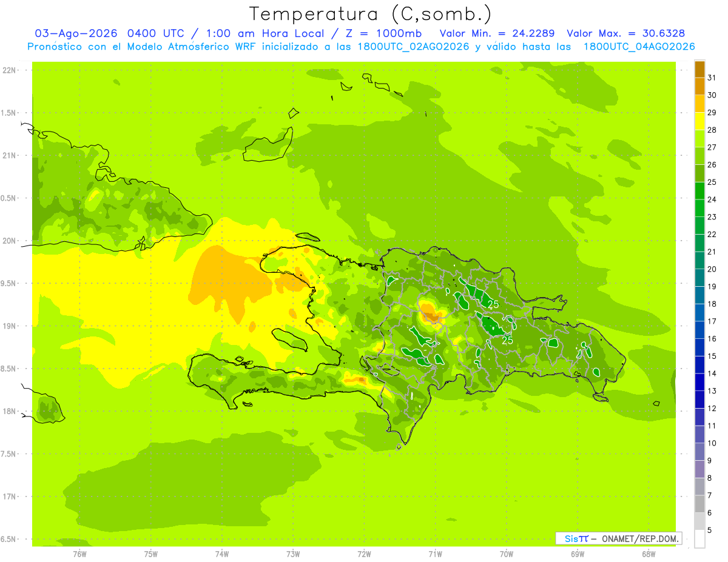728x562 pixels.
Task: Click the "21N" latitude axis label
Action: [9, 156]
